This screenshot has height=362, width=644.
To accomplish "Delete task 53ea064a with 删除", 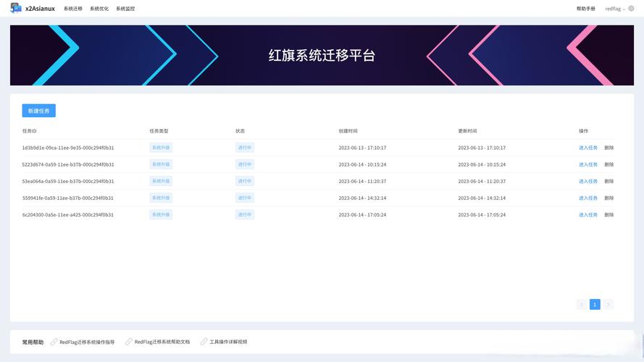I will coord(609,182).
